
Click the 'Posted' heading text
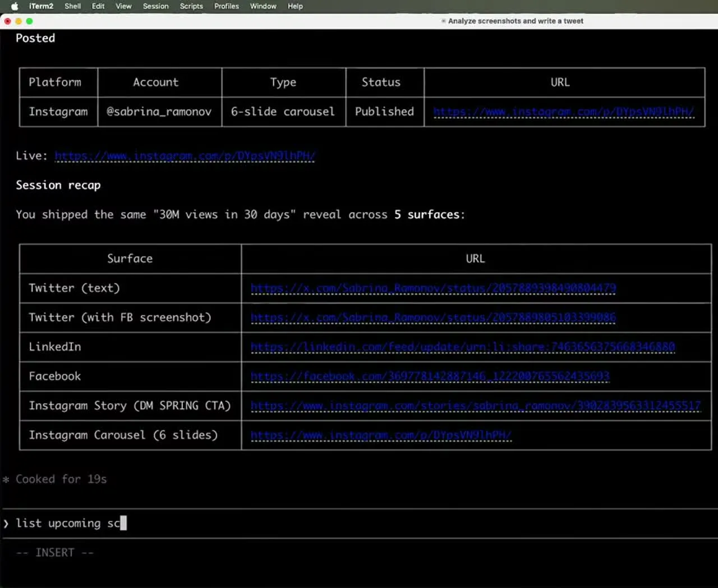click(35, 38)
